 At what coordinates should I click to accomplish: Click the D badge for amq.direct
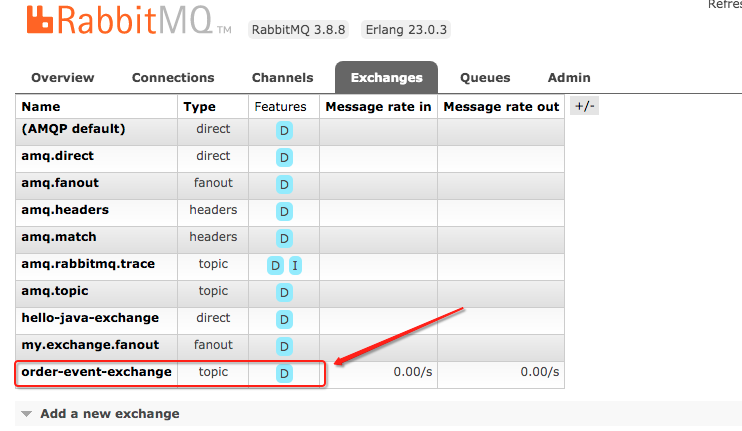pyautogui.click(x=284, y=158)
